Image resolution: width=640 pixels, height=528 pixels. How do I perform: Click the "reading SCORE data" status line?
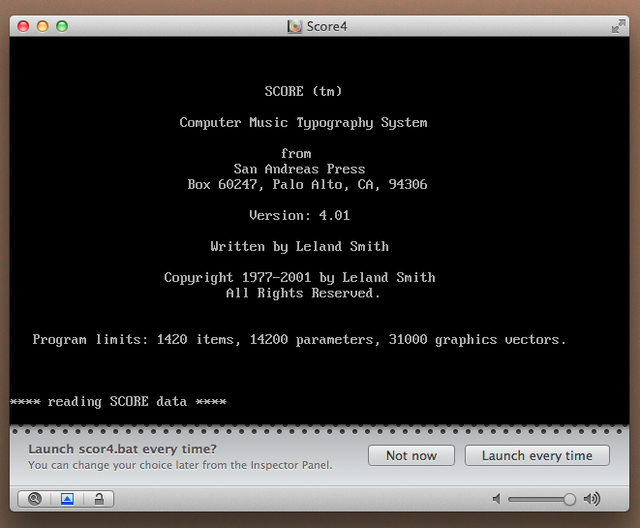coord(118,402)
